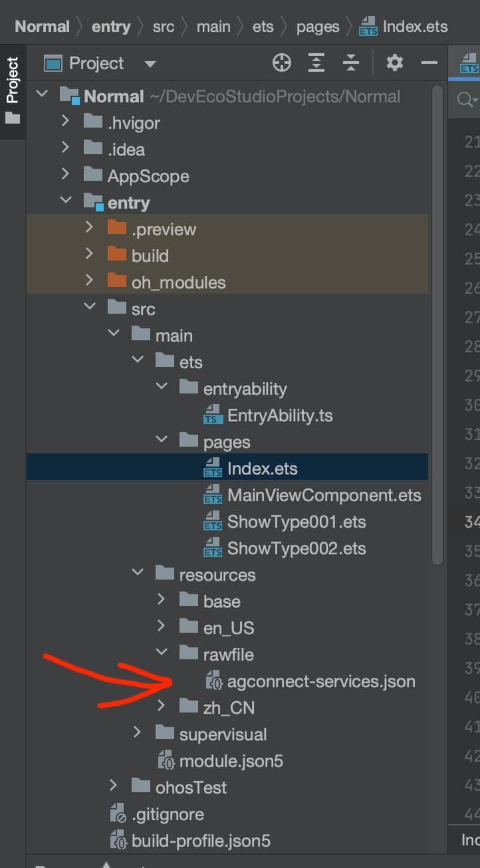Image resolution: width=480 pixels, height=868 pixels.
Task: Open Project panel settings gear
Action: [x=395, y=63]
